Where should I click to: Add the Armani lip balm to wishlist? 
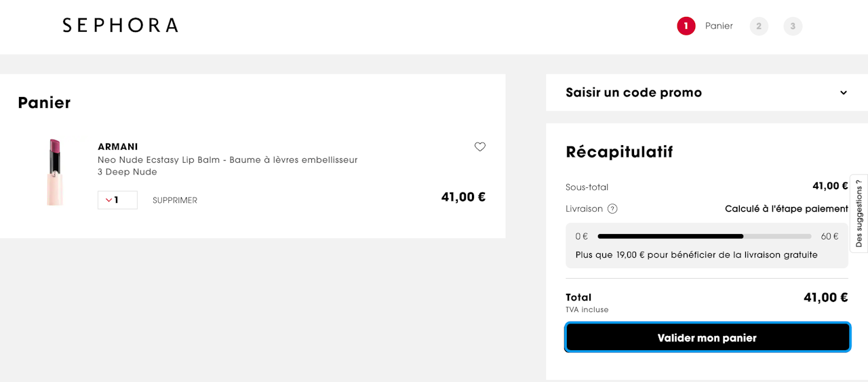[x=480, y=147]
